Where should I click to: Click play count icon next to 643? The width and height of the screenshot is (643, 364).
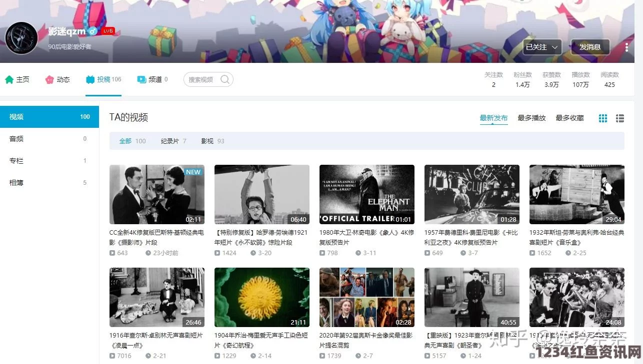click(x=112, y=253)
